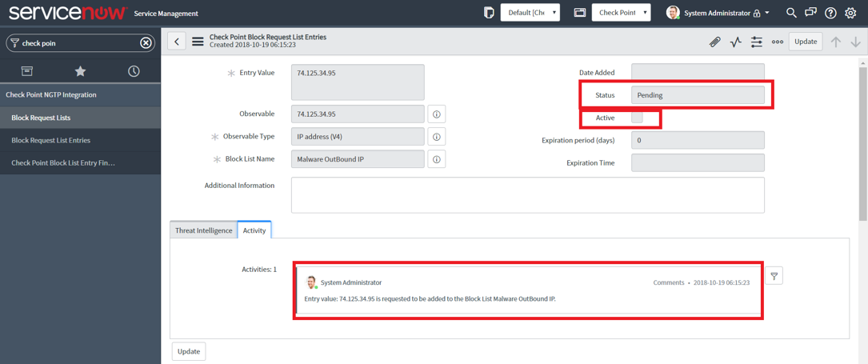868x364 pixels.
Task: Click the bottom Update button
Action: click(x=189, y=351)
